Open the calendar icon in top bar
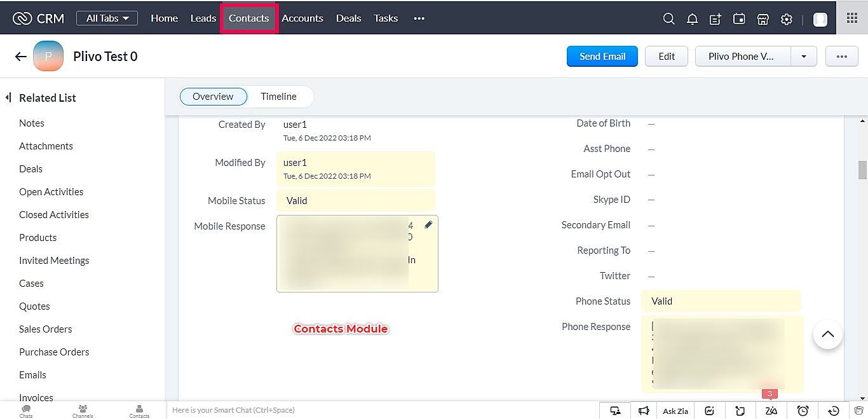Image resolution: width=868 pixels, height=419 pixels. click(739, 19)
